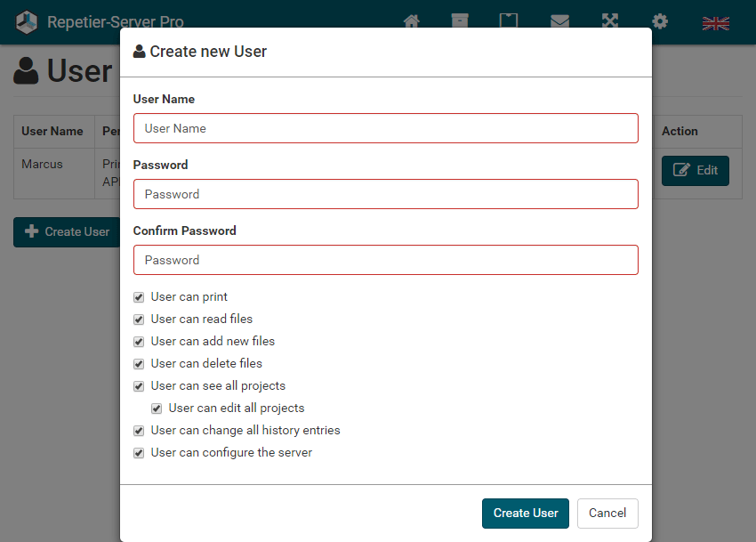Open the envelope messages icon
756x542 pixels.
click(559, 21)
